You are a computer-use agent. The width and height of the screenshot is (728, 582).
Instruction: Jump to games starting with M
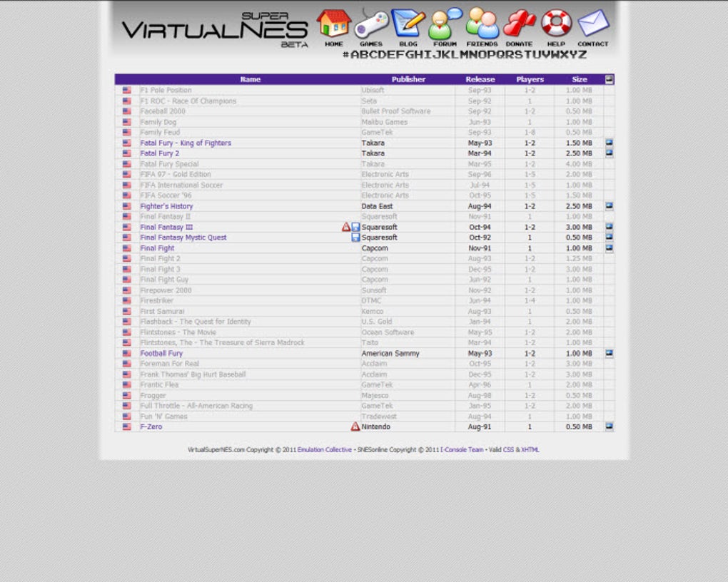point(464,55)
